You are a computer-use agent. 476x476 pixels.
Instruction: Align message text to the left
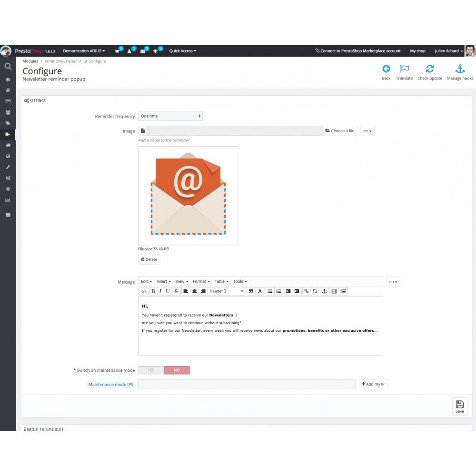point(186,291)
